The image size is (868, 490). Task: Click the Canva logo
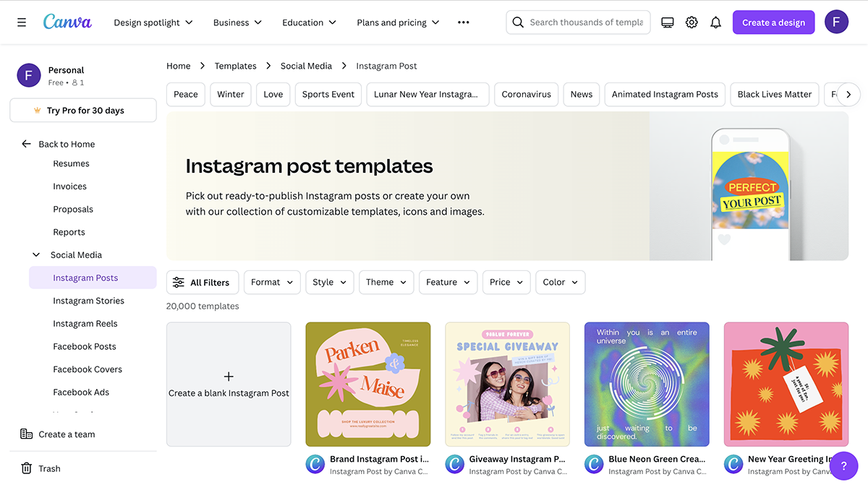click(x=67, y=22)
